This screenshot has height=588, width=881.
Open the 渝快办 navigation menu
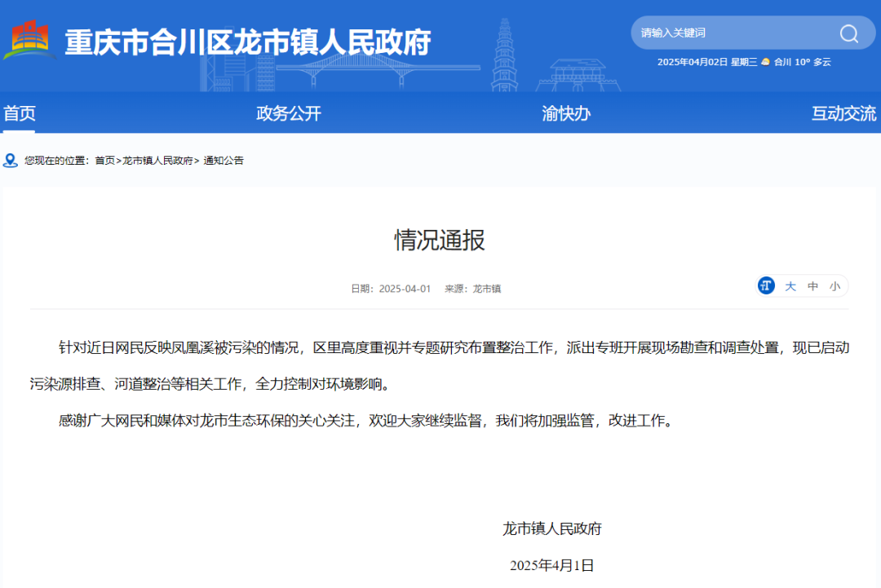point(566,113)
